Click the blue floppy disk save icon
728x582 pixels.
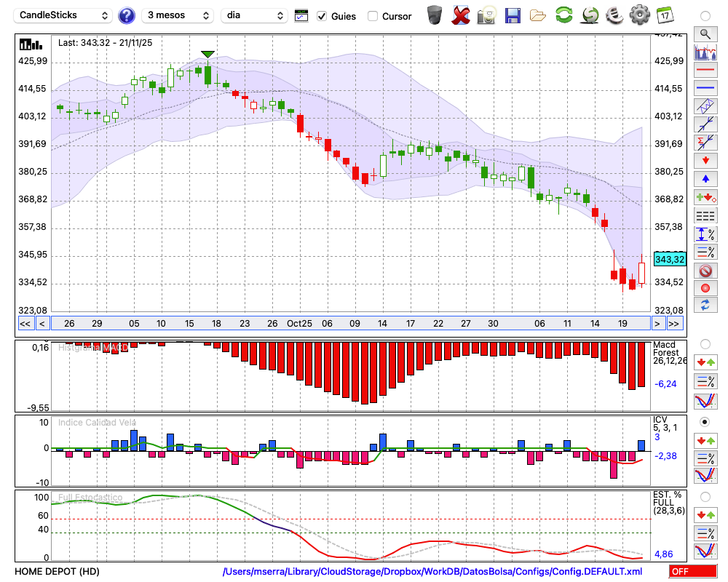513,15
